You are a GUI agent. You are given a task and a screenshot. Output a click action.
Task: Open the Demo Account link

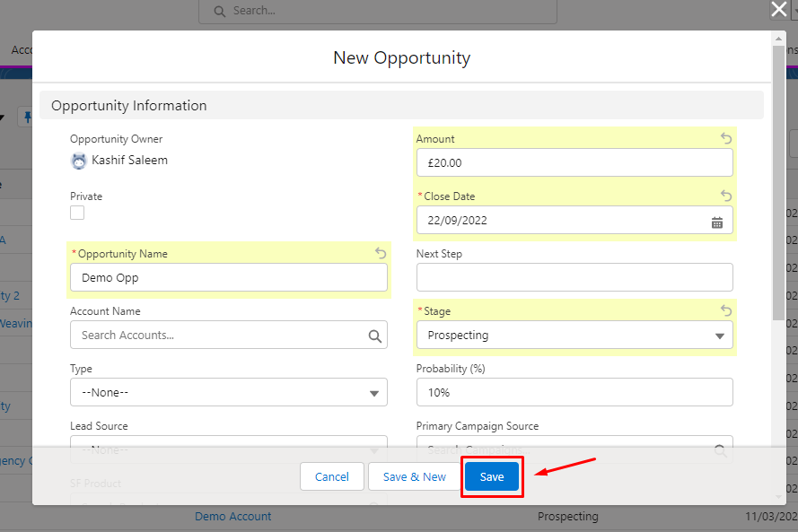point(232,516)
